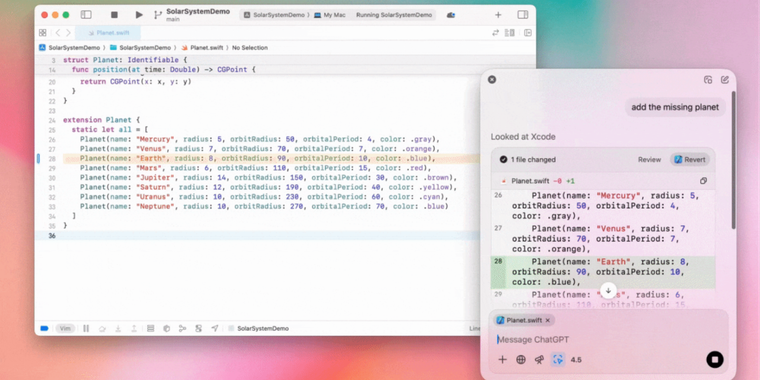Screen dimensions: 760x380
Task: Click line number 28 in gutter
Action: tap(52, 158)
